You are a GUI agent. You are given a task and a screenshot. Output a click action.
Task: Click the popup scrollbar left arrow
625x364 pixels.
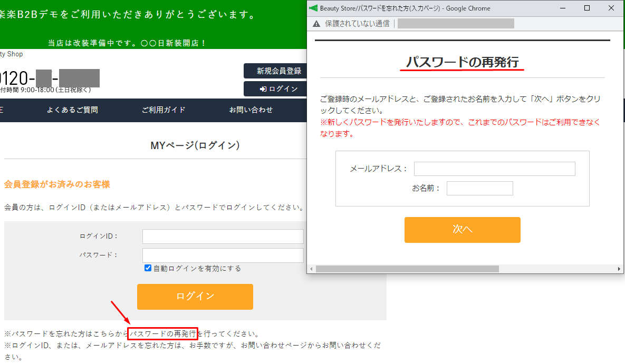click(x=311, y=269)
